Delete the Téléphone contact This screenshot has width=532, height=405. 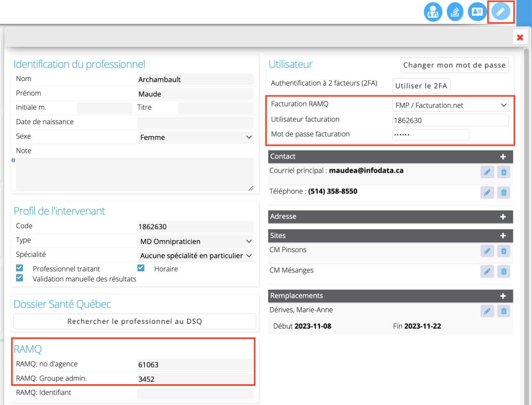[504, 192]
